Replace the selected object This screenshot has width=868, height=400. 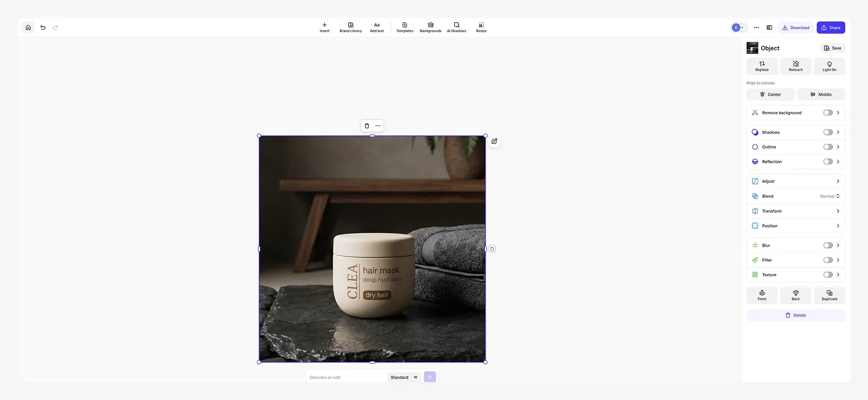point(762,66)
